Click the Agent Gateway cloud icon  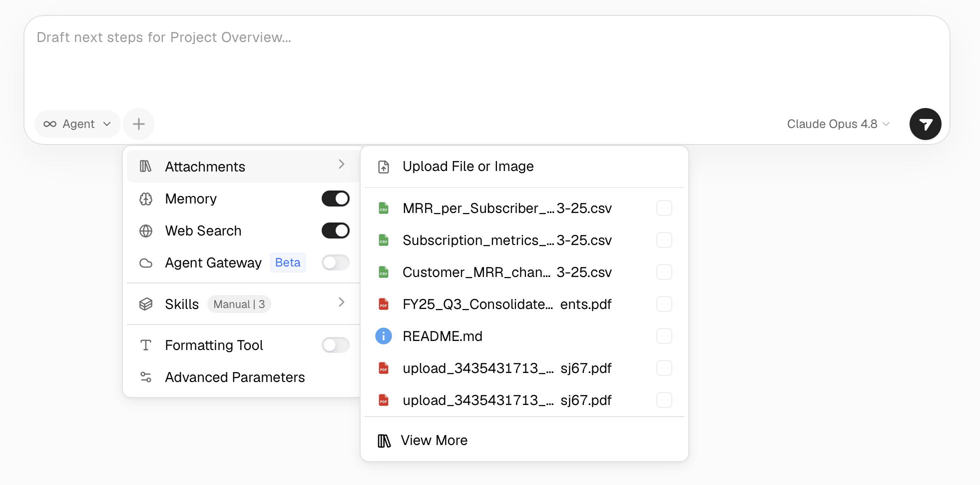[145, 263]
